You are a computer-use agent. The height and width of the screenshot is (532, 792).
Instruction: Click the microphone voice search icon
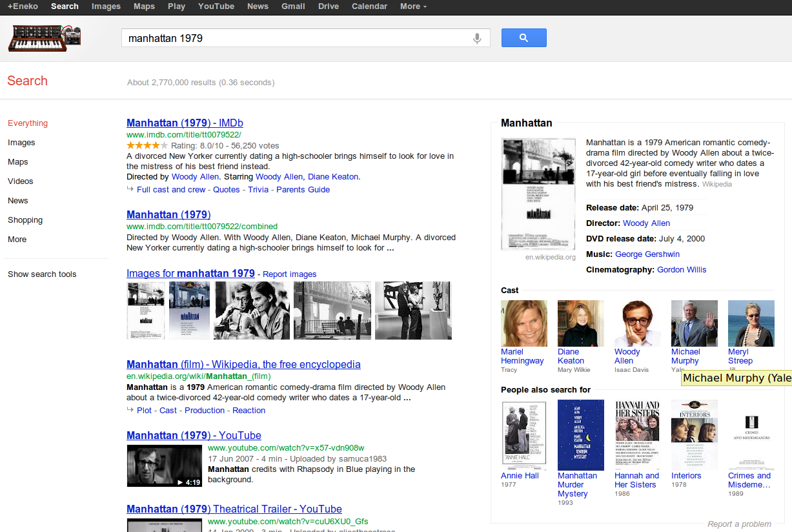477,38
